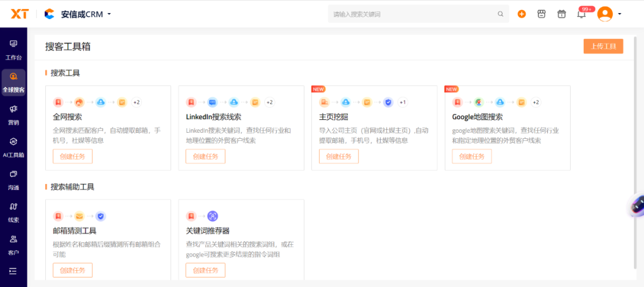
Task: Open the notifications bell icon
Action: tap(581, 15)
